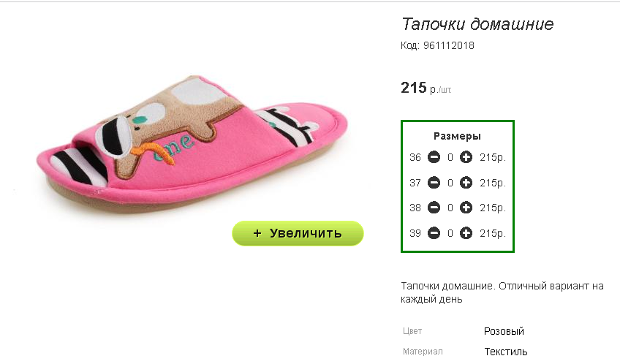Click the Розовый color value
Screen dimensions: 620x364
coord(504,331)
